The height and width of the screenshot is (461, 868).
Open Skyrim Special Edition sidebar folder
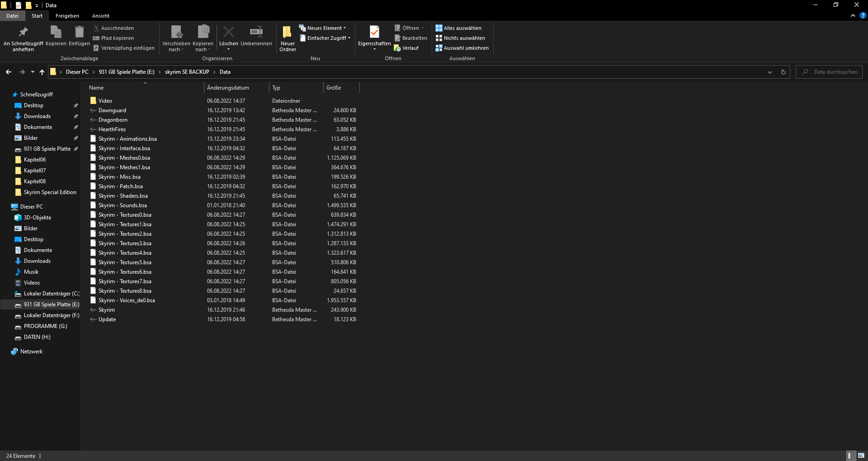click(50, 192)
